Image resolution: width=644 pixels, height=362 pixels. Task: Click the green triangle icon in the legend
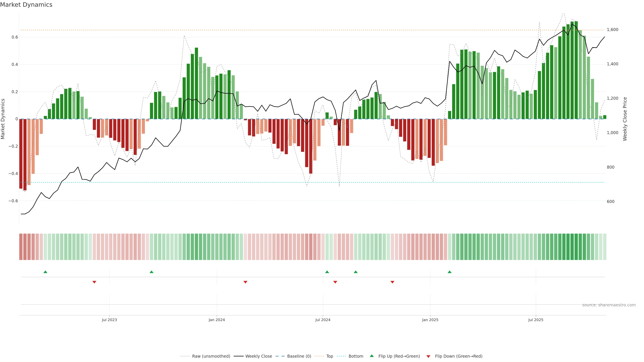372,356
